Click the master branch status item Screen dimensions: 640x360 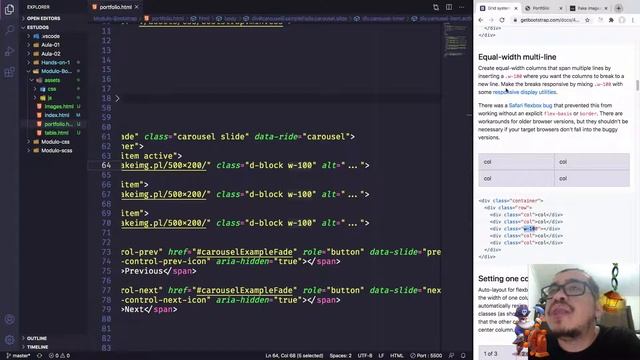point(18,356)
